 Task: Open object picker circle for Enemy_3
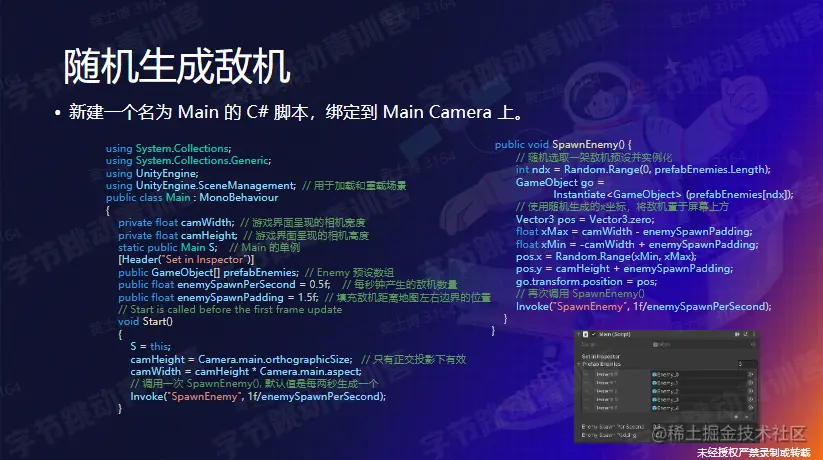click(751, 400)
